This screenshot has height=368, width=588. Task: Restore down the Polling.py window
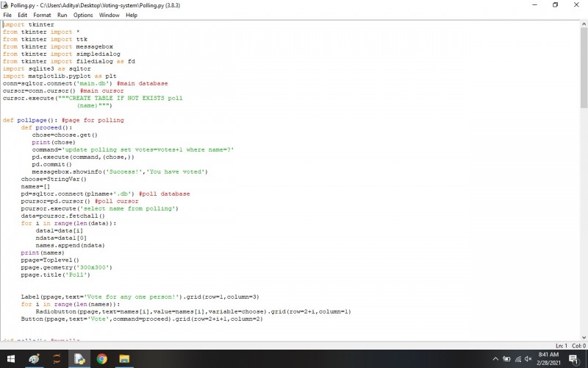click(556, 5)
